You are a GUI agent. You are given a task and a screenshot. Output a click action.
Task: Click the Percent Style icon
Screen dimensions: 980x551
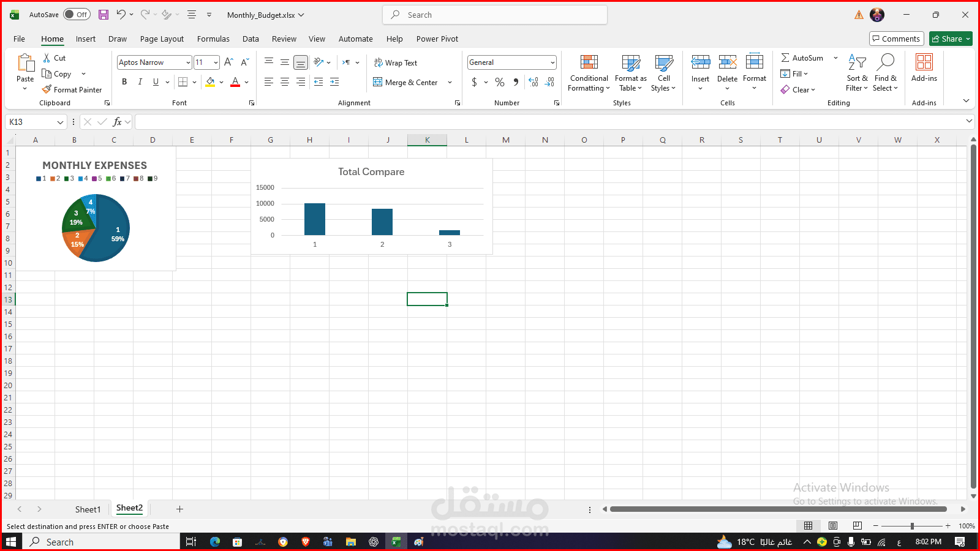coord(500,81)
